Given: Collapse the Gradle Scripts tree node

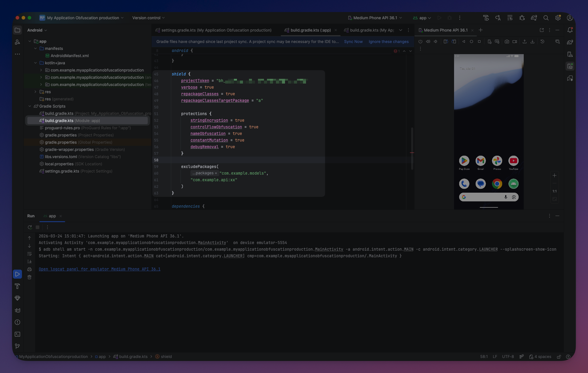Looking at the screenshot, I should click(30, 106).
